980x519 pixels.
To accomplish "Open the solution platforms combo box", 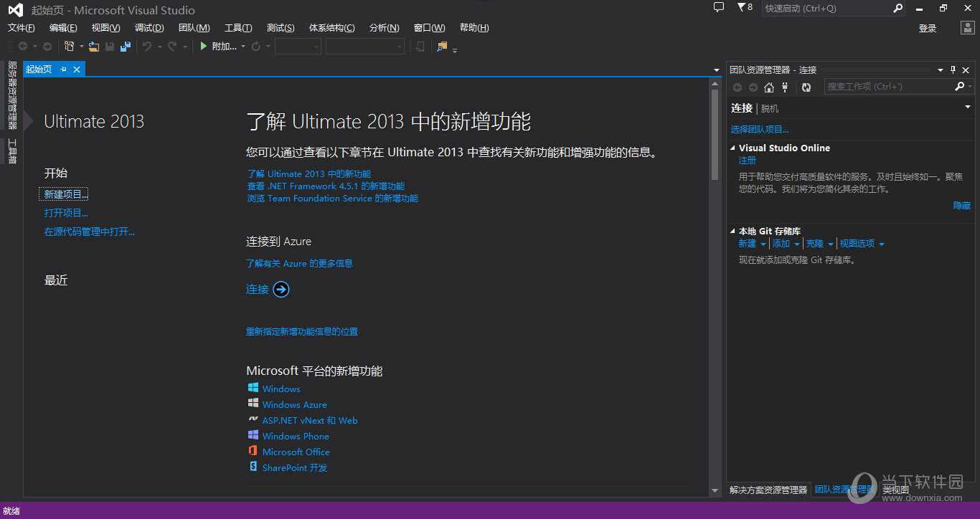I will (x=365, y=47).
